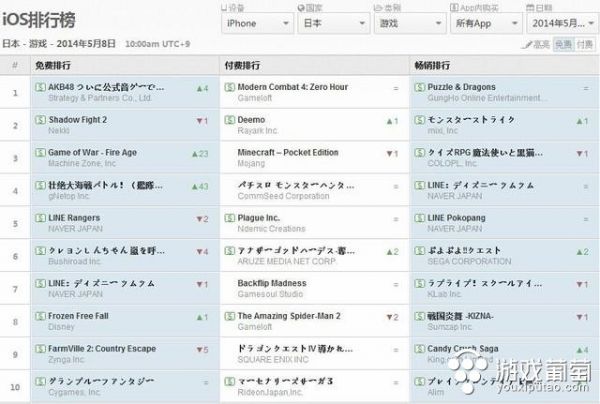Open the LINE Pokopang app page

tap(456, 218)
